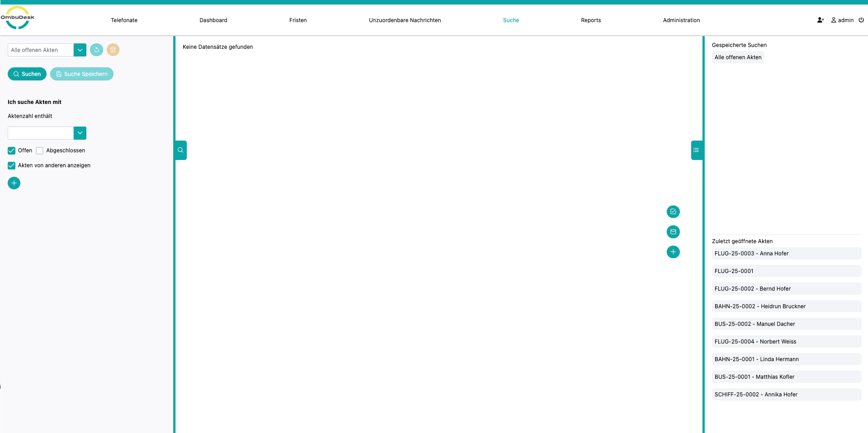Click the add user icon in header
Screen dimensions: 868x433
point(821,20)
